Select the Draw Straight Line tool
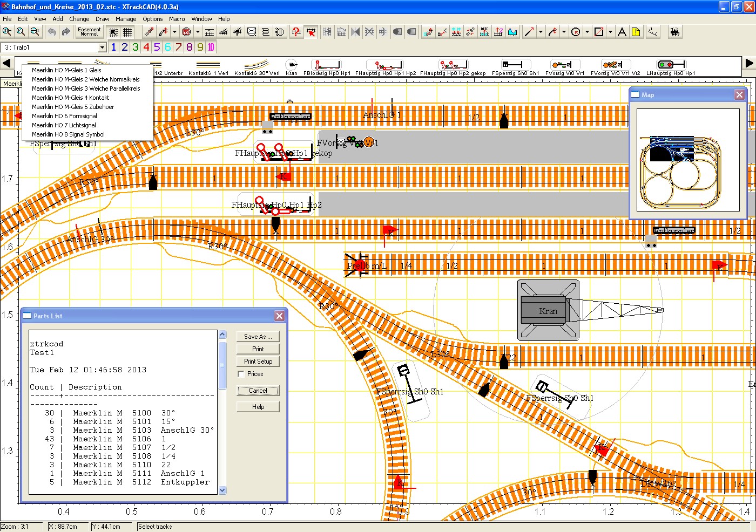The width and height of the screenshot is (756, 532). pyautogui.click(x=529, y=32)
